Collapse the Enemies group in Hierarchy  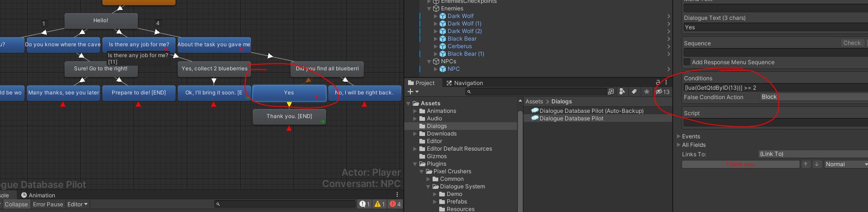(x=429, y=8)
